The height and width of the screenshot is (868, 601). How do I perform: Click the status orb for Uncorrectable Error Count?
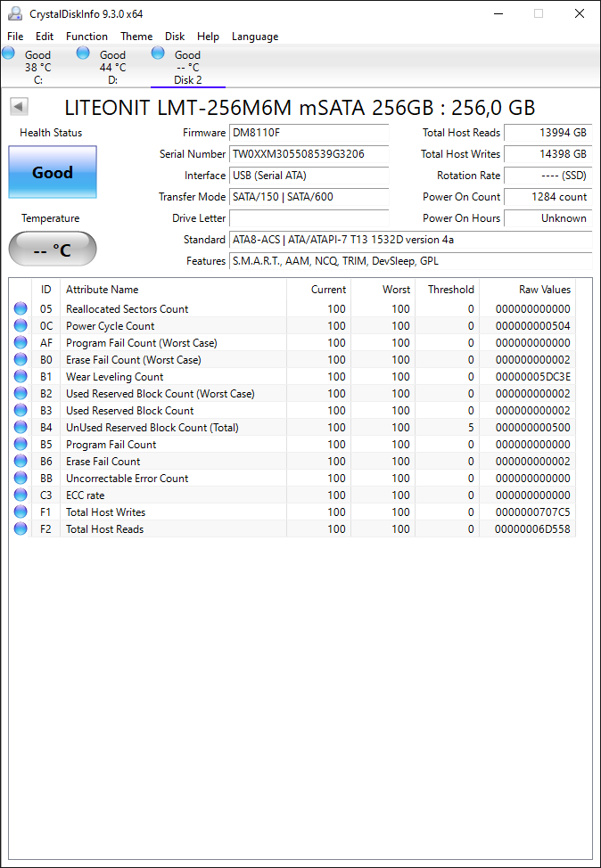click(x=21, y=478)
